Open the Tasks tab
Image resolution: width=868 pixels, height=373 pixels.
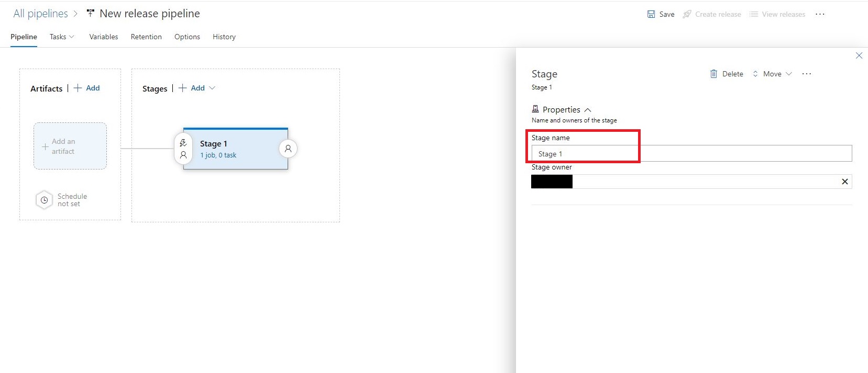coord(58,37)
